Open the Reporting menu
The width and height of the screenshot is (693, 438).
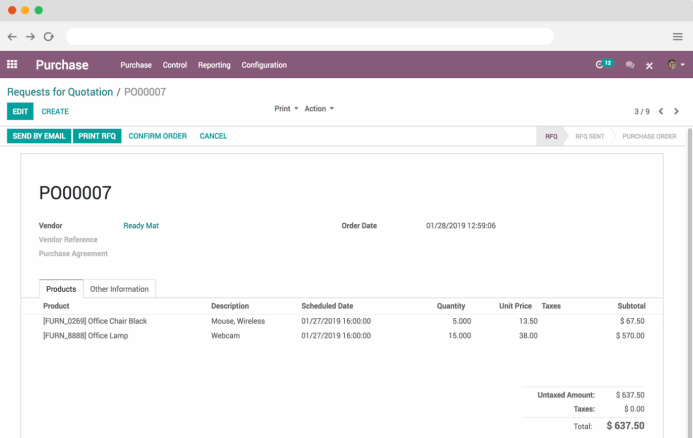214,65
